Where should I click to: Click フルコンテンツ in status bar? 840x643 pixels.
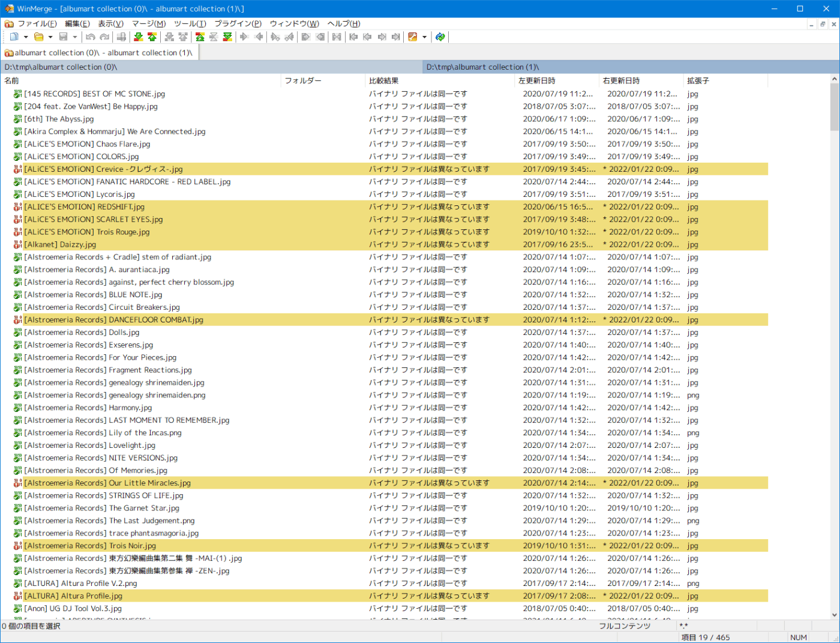pos(625,626)
